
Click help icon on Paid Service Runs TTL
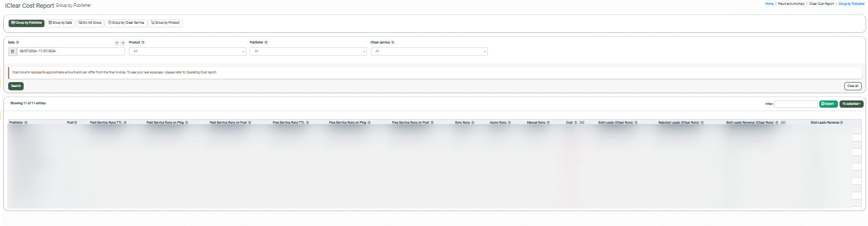(125, 123)
